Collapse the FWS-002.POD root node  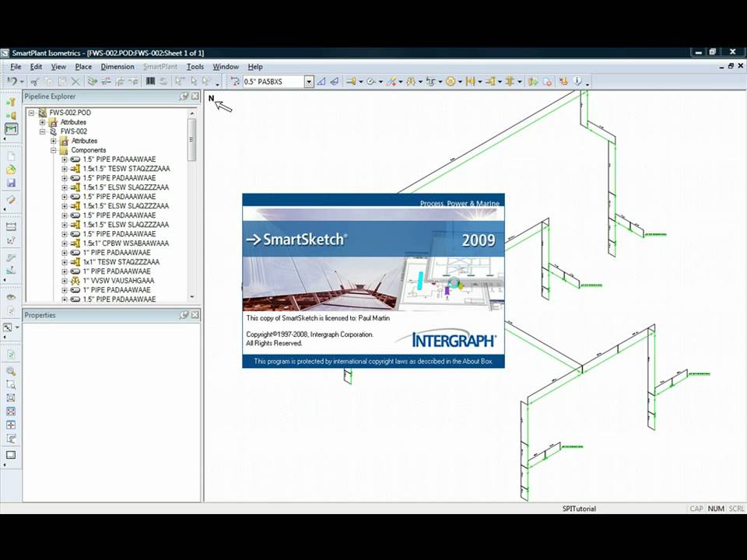click(x=32, y=113)
